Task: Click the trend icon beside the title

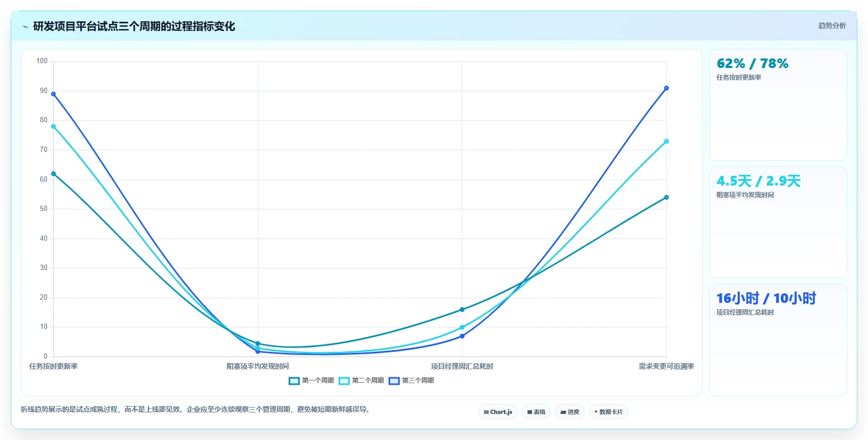Action: (x=25, y=27)
